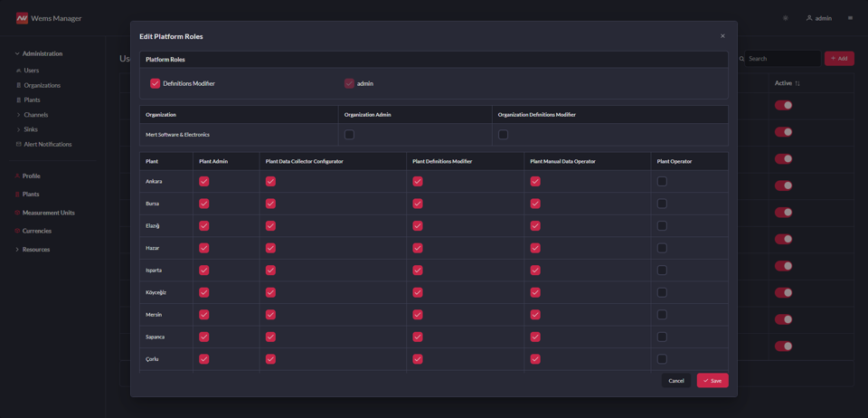Viewport: 868px width, 418px height.
Task: Open Organizations in the sidebar
Action: pos(42,85)
